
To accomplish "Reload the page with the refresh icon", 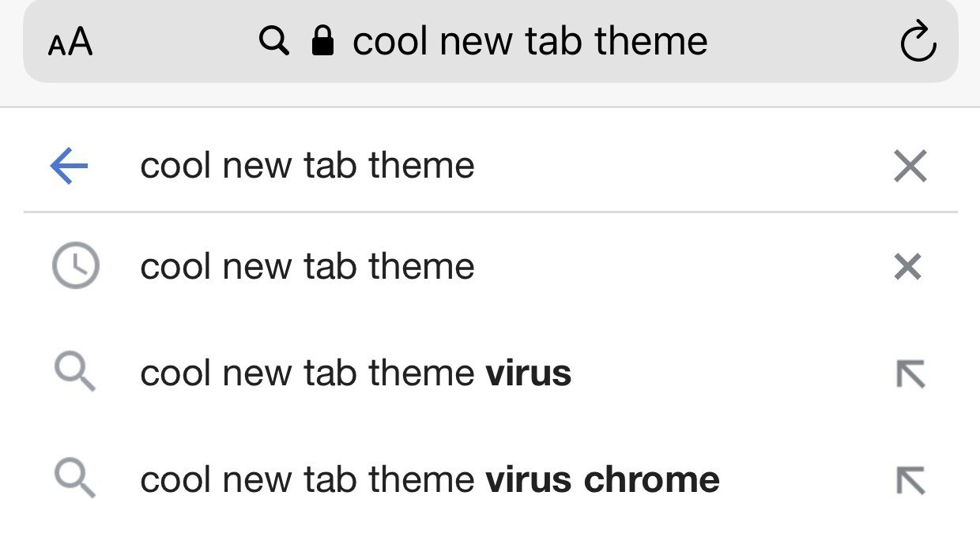I will [x=918, y=43].
